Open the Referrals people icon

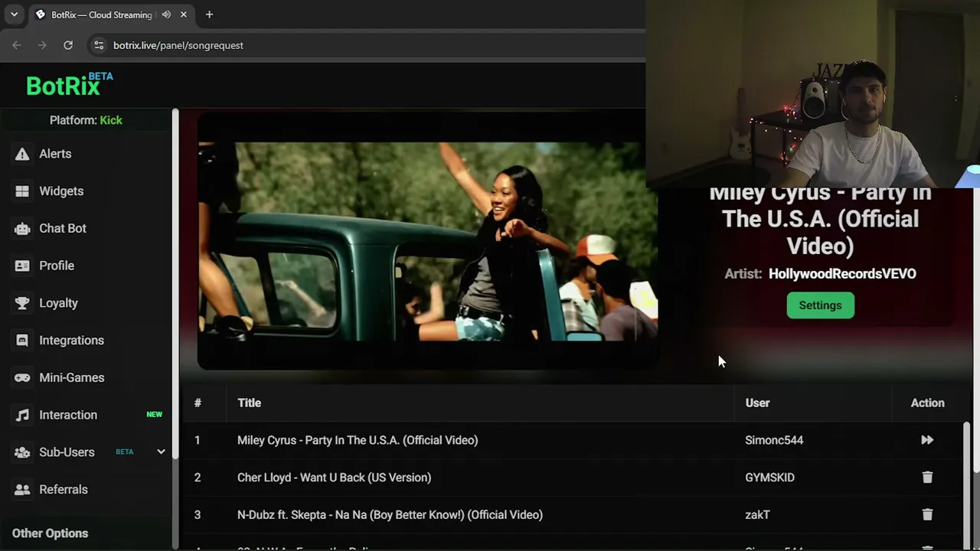click(x=22, y=490)
